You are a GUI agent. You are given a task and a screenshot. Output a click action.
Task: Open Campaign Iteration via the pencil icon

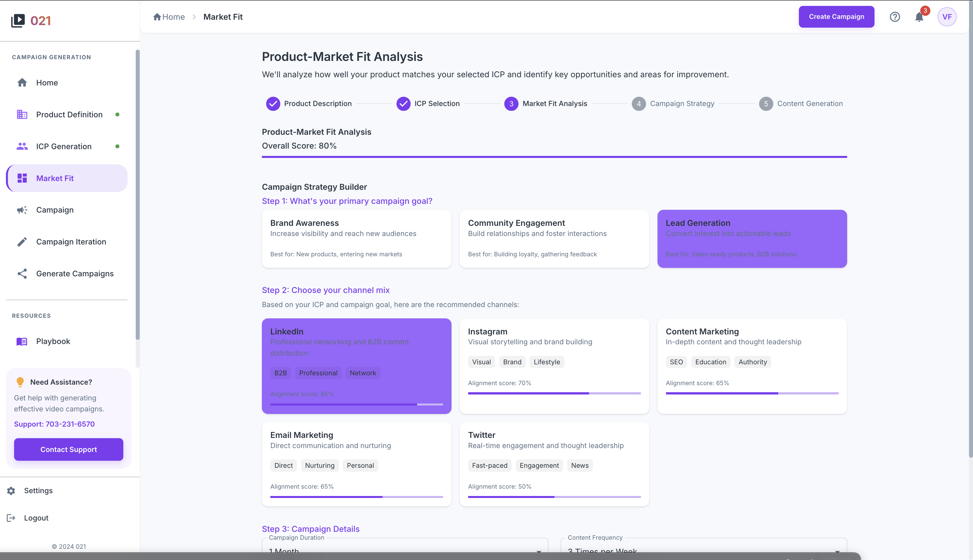tap(22, 242)
